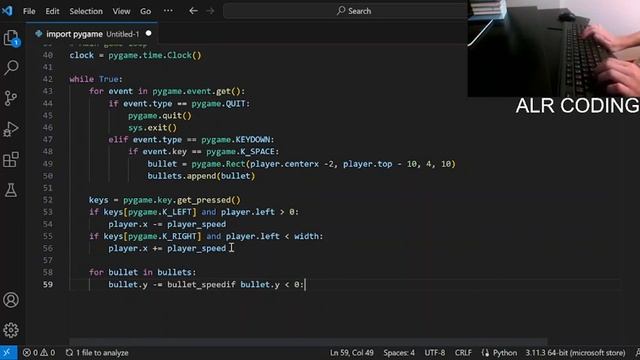Go forward with the right arrow

[x=210, y=11]
